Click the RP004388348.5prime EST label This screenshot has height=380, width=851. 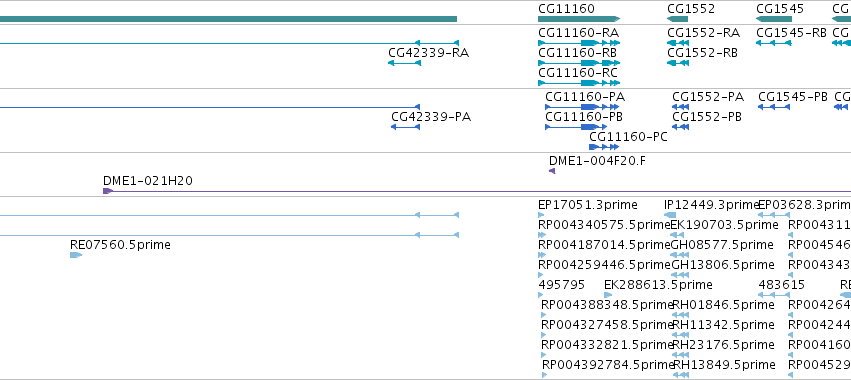607,305
